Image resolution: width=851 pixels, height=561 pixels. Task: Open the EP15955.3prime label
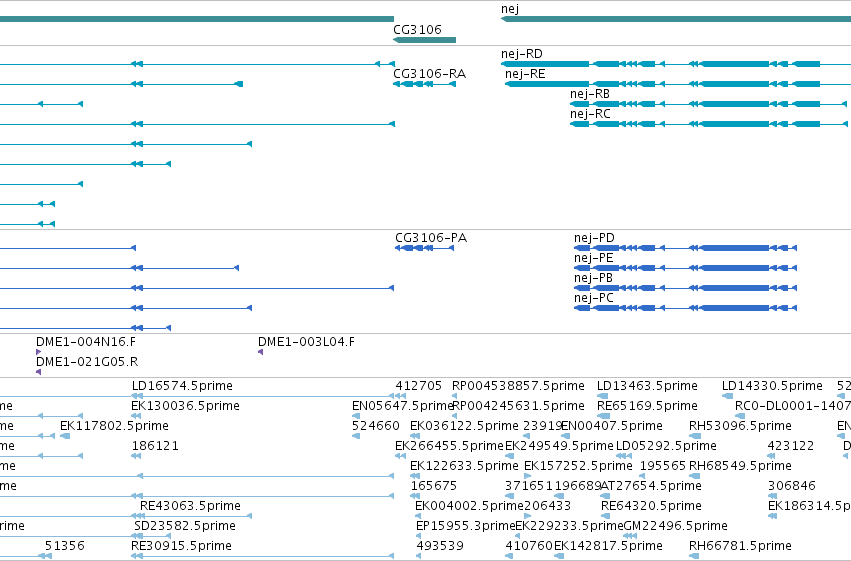465,526
